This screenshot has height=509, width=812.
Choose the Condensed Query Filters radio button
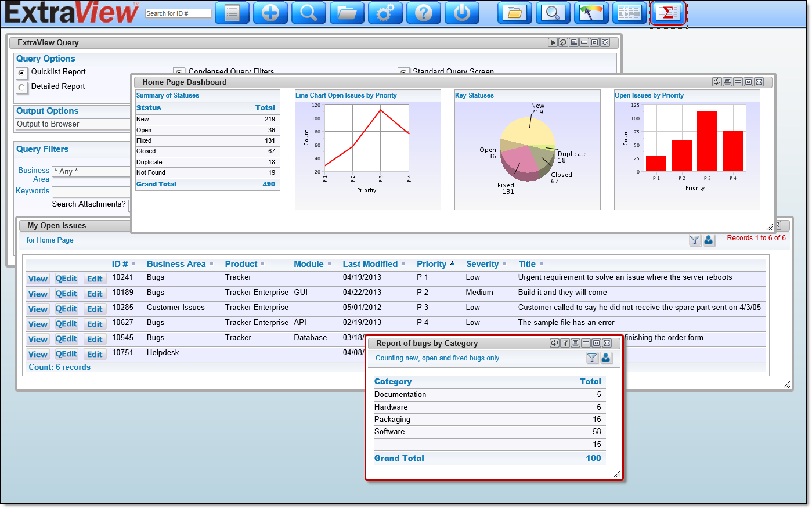(x=179, y=72)
